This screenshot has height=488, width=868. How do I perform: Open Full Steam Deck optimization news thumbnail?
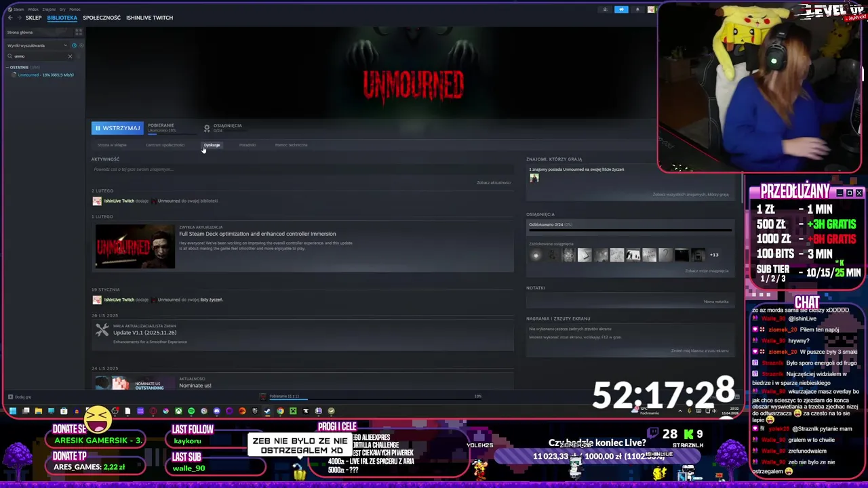[x=135, y=246]
